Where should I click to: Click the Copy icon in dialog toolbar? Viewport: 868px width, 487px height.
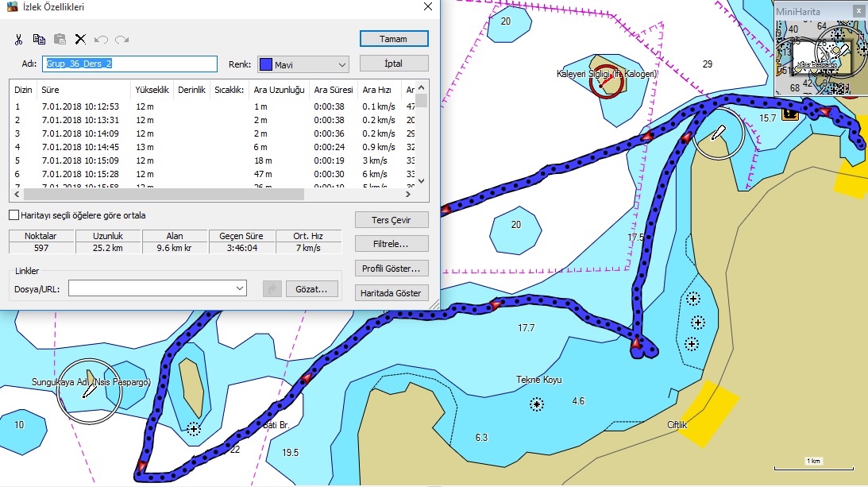(x=39, y=40)
